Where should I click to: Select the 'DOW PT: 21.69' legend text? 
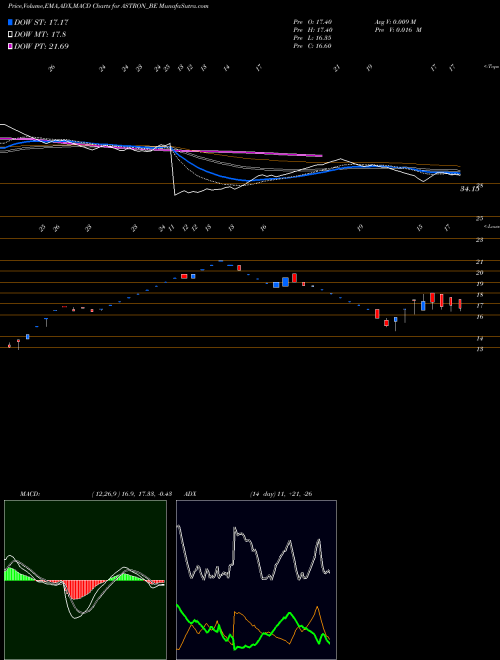point(41,46)
